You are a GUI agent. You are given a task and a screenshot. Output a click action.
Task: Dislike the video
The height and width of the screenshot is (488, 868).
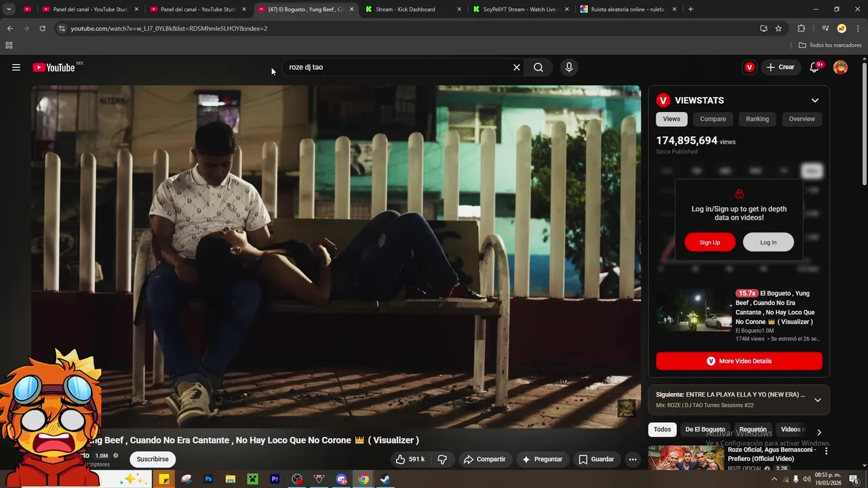pyautogui.click(x=442, y=459)
